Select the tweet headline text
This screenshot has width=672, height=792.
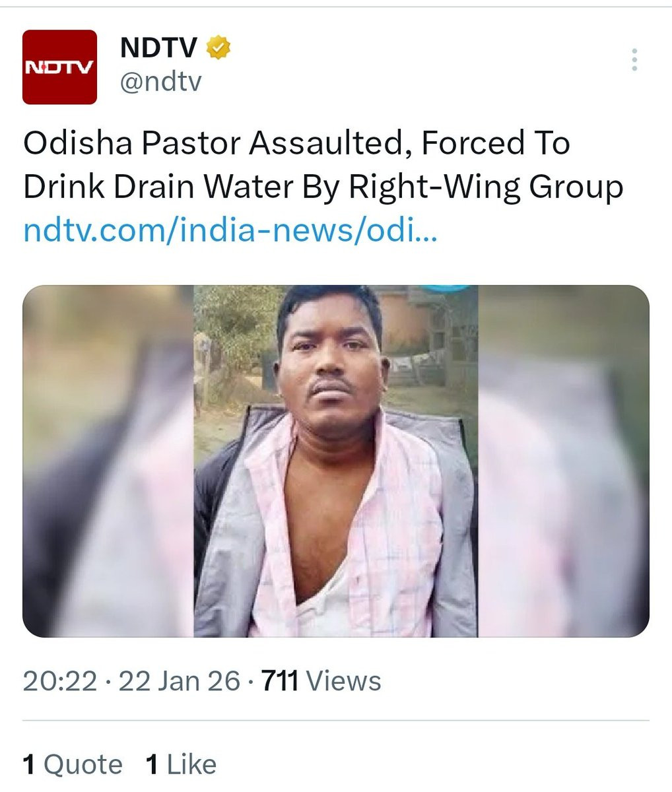pyautogui.click(x=323, y=165)
